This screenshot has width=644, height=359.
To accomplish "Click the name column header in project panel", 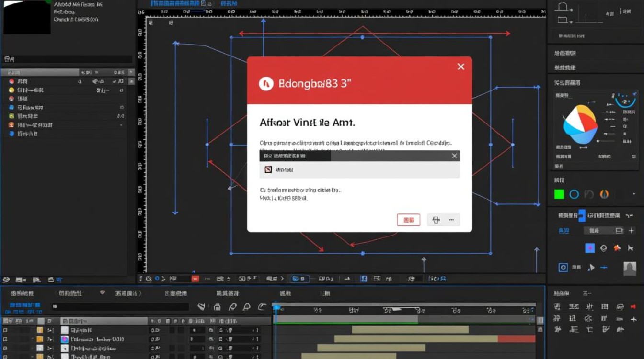I will [40, 72].
